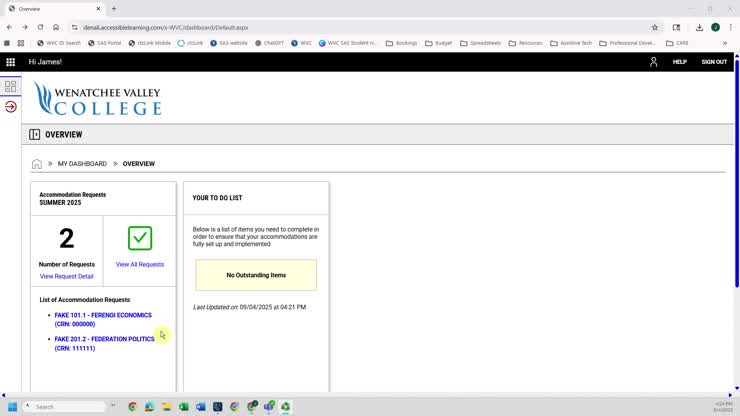Open Microsoft Teams from taskbar
740x416 pixels.
coord(269,407)
